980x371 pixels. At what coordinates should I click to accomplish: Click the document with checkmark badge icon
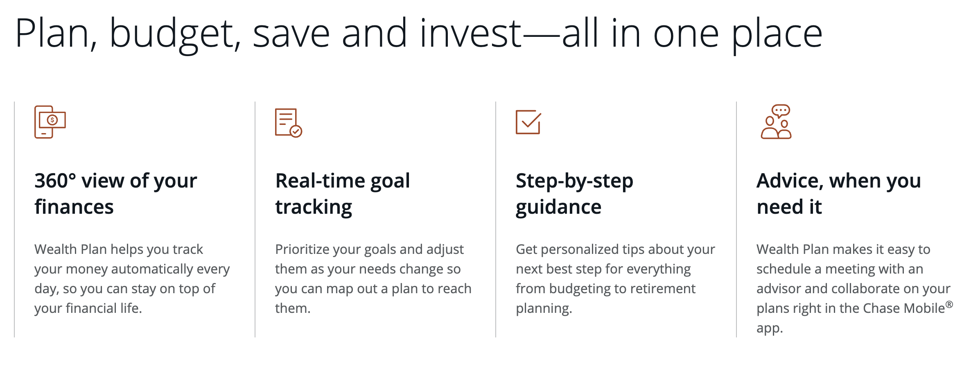(x=288, y=122)
